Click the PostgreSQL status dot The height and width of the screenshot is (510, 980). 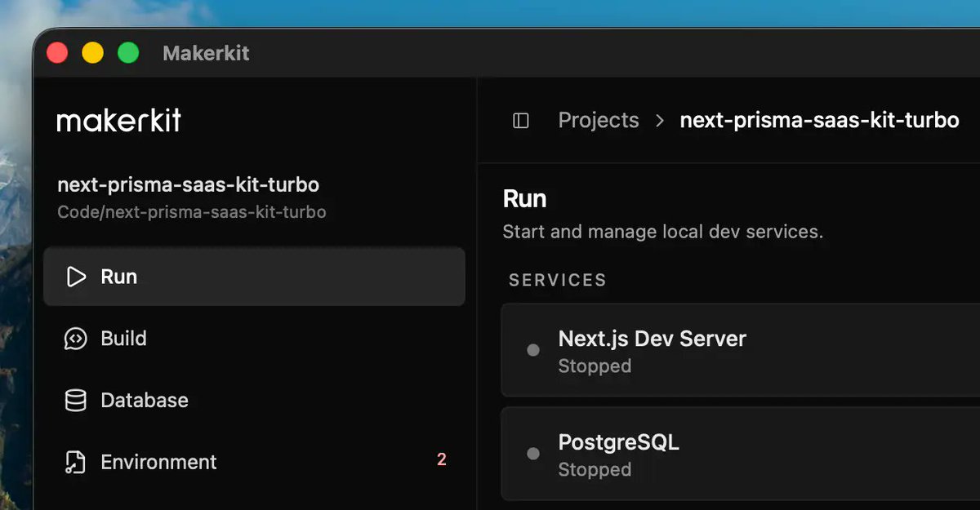(x=533, y=454)
